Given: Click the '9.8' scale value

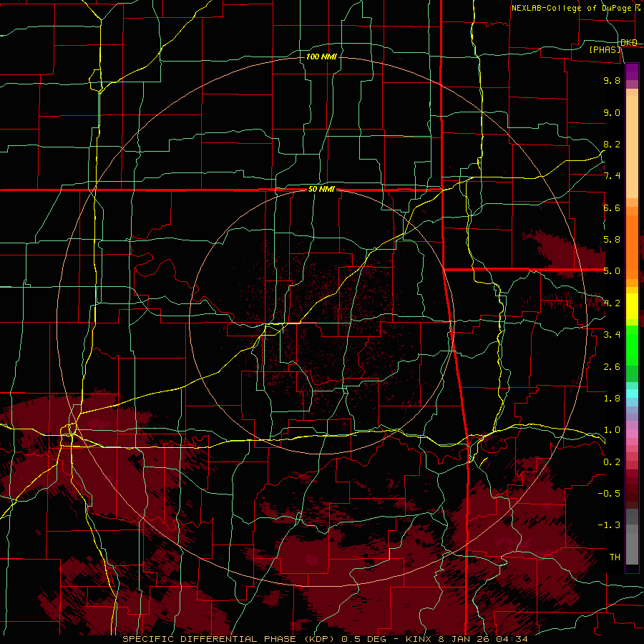Looking at the screenshot, I should pyautogui.click(x=612, y=80).
